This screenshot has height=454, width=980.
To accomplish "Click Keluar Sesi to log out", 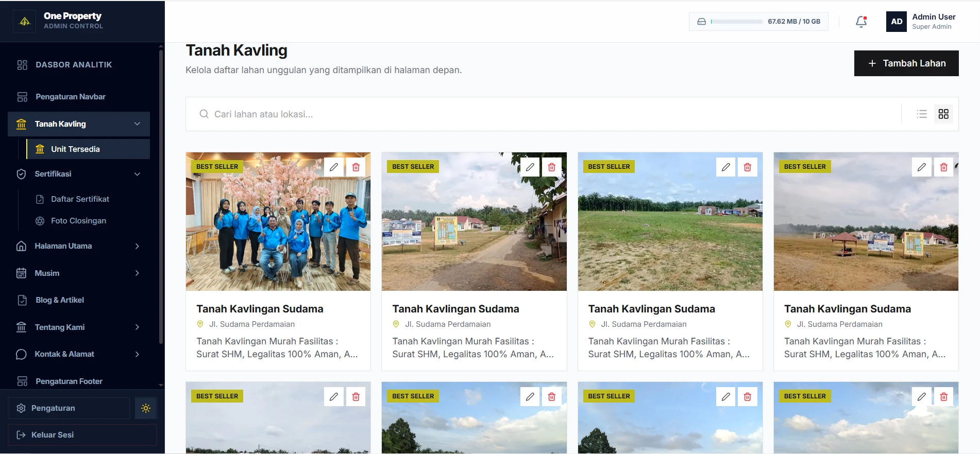I will tap(82, 435).
